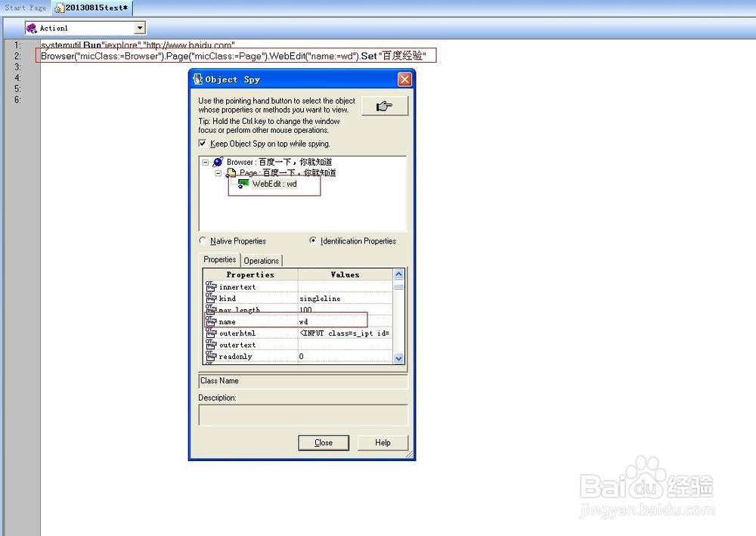Click the wd value cell
The image size is (756, 536).
click(x=345, y=321)
